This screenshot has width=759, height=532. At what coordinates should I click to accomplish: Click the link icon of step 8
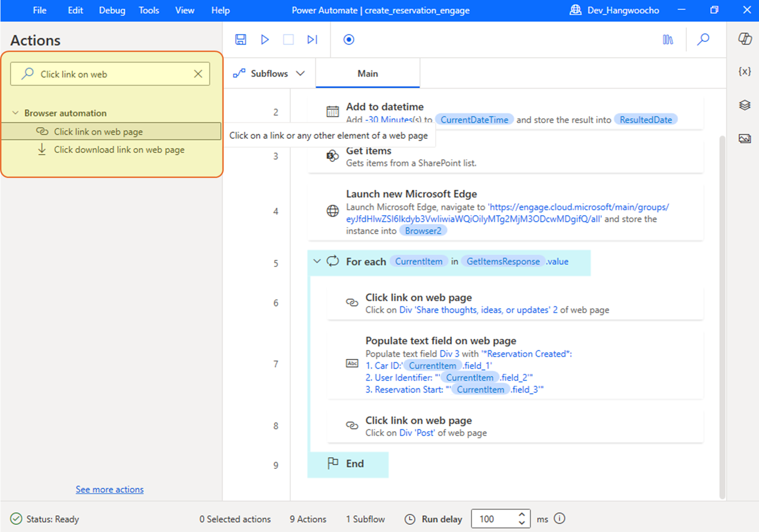tap(352, 426)
